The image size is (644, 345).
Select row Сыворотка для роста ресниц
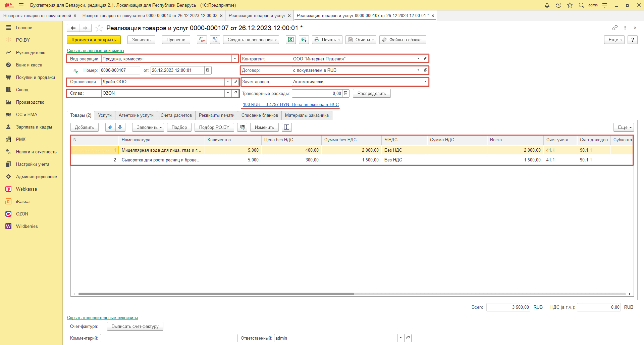click(x=352, y=160)
